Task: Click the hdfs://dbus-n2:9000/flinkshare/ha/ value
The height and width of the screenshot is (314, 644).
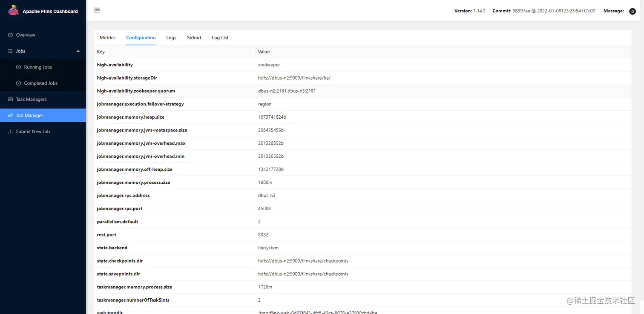Action: (x=294, y=78)
